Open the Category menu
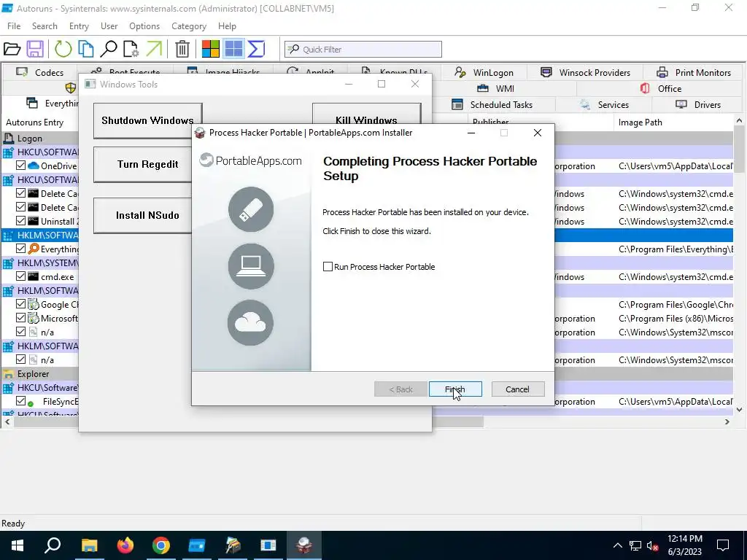Image resolution: width=747 pixels, height=560 pixels. pos(189,26)
